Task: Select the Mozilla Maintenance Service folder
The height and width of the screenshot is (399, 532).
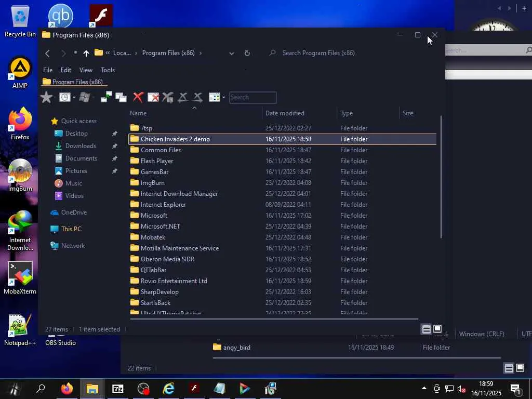Action: point(282,248)
